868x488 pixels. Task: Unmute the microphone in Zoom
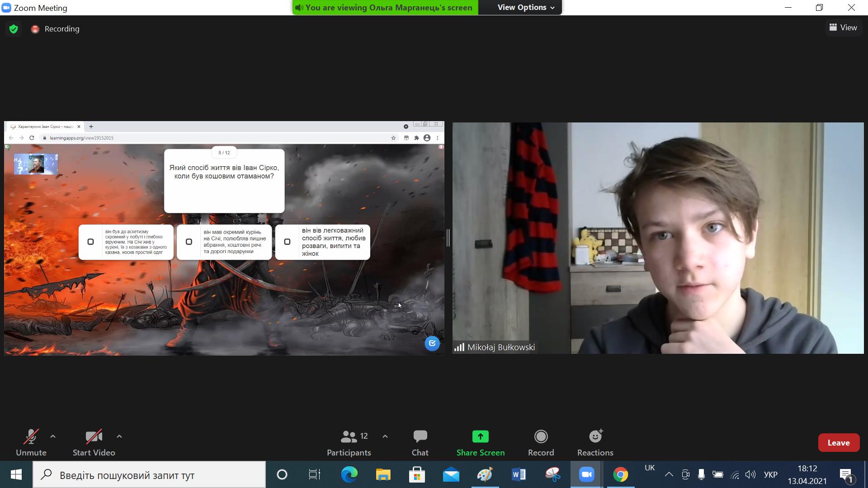coord(31,443)
